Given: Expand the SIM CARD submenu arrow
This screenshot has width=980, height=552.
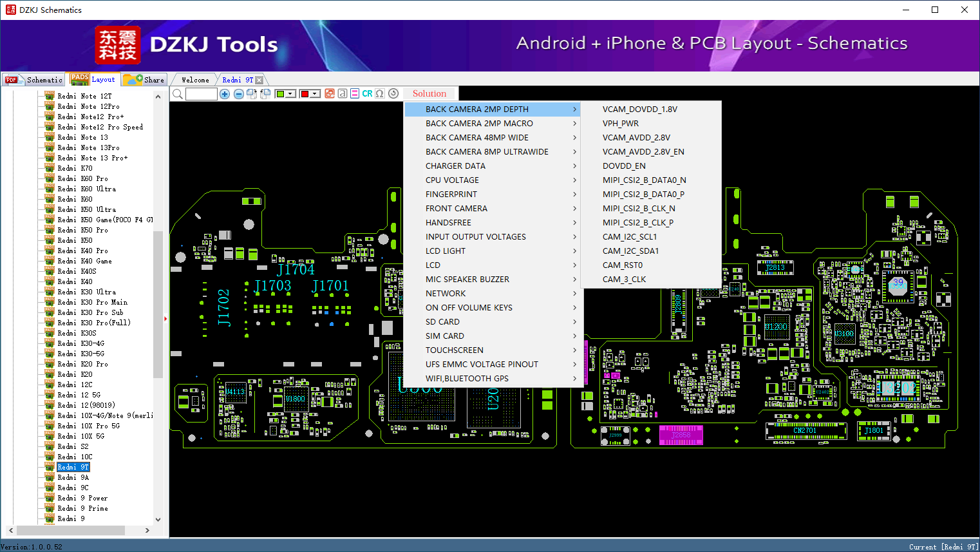Looking at the screenshot, I should pyautogui.click(x=574, y=336).
